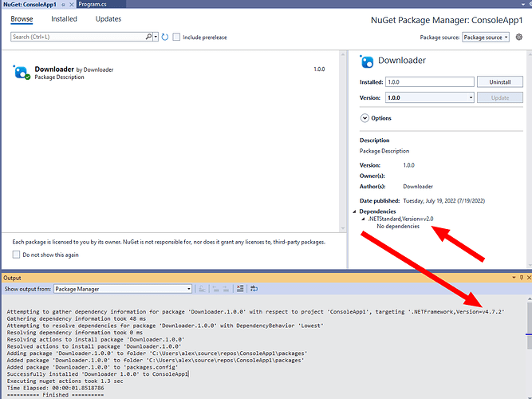This screenshot has width=532, height=399.
Task: Switch to the Installed tab
Action: (64, 19)
